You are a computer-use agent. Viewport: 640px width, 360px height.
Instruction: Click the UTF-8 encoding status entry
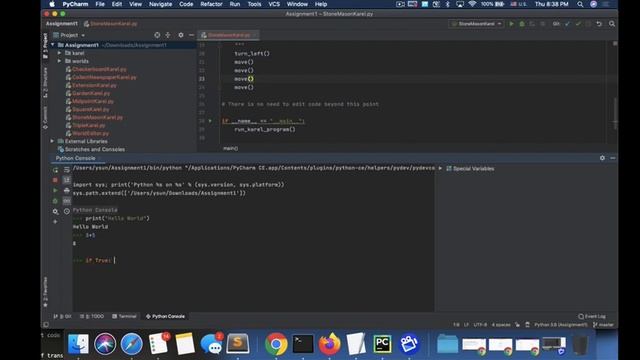coord(480,325)
